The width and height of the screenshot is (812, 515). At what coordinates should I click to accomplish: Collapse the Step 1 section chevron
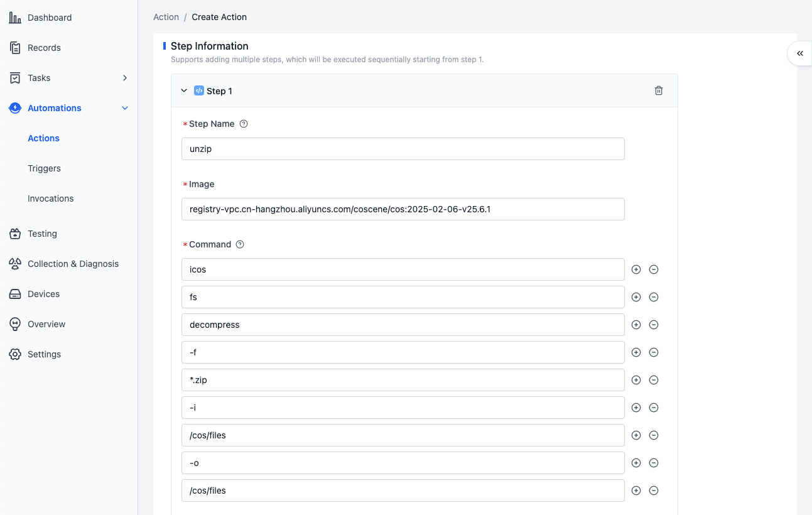[x=184, y=90]
